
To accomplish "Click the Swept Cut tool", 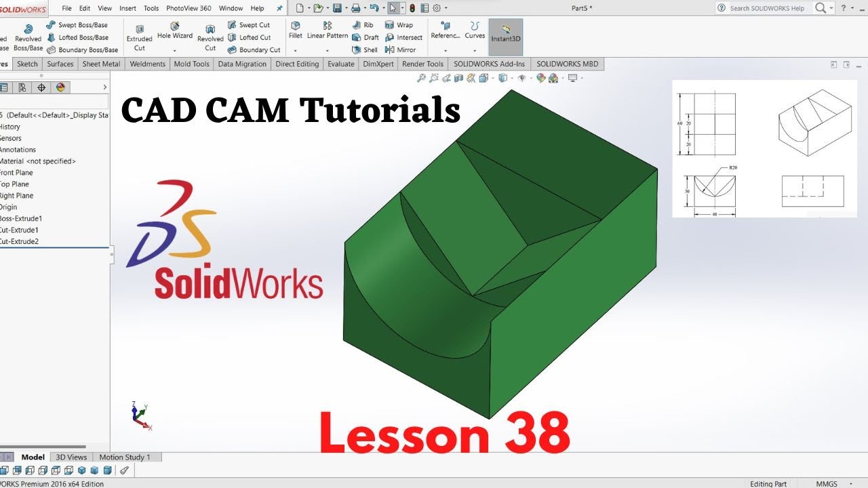I will (249, 25).
